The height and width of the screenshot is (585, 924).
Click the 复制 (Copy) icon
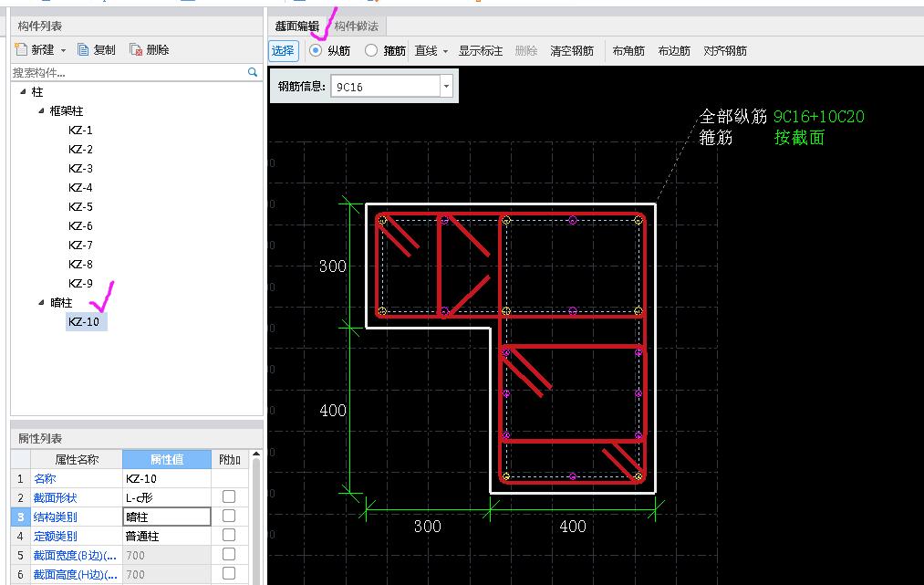pyautogui.click(x=83, y=49)
